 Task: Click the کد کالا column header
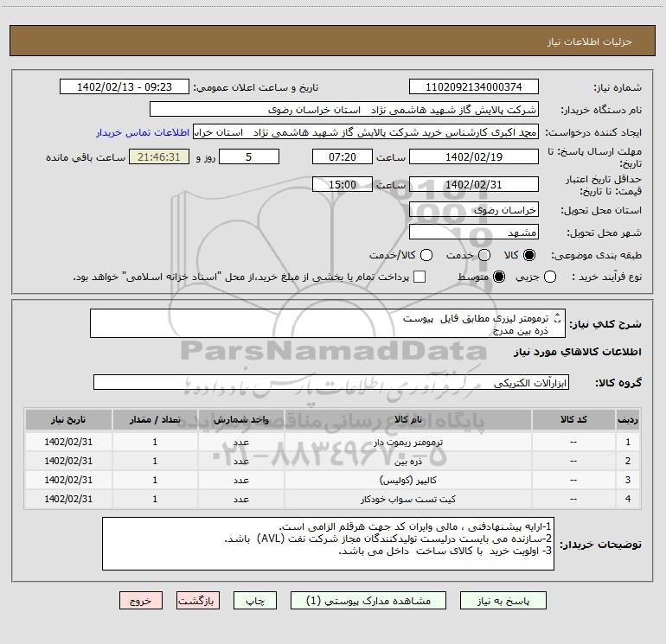tap(573, 419)
